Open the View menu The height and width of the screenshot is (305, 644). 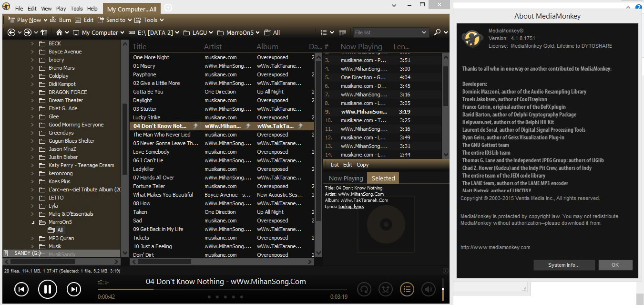pos(46,9)
